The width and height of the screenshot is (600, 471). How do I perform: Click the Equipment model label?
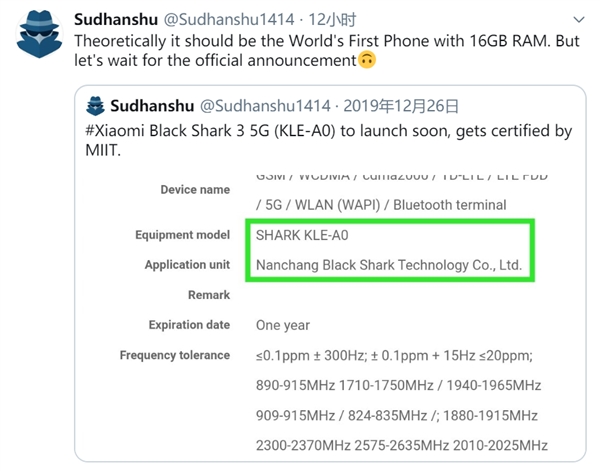183,235
